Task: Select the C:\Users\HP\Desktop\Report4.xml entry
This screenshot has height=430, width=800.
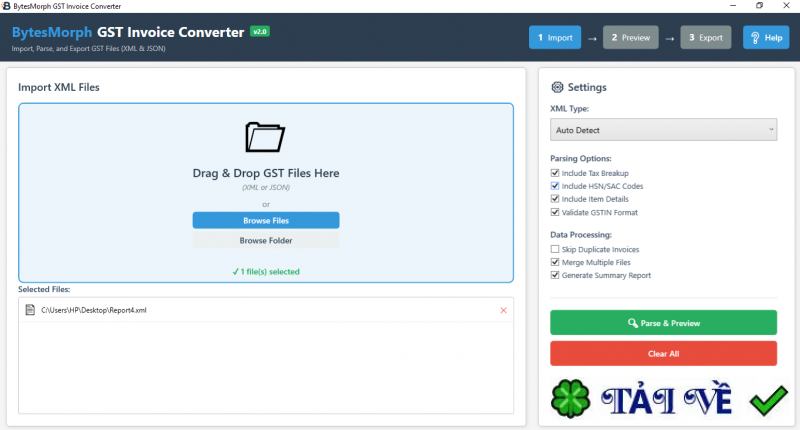Action: tap(266, 310)
